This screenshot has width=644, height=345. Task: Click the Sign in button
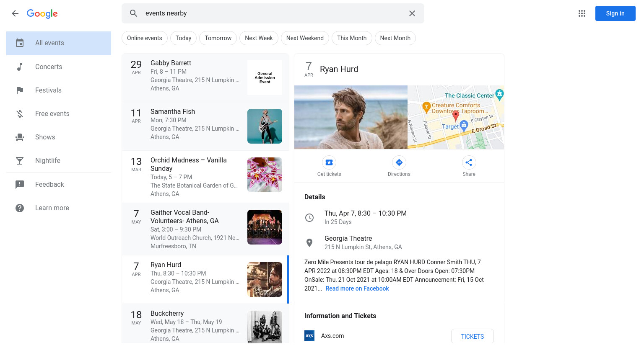pyautogui.click(x=615, y=13)
